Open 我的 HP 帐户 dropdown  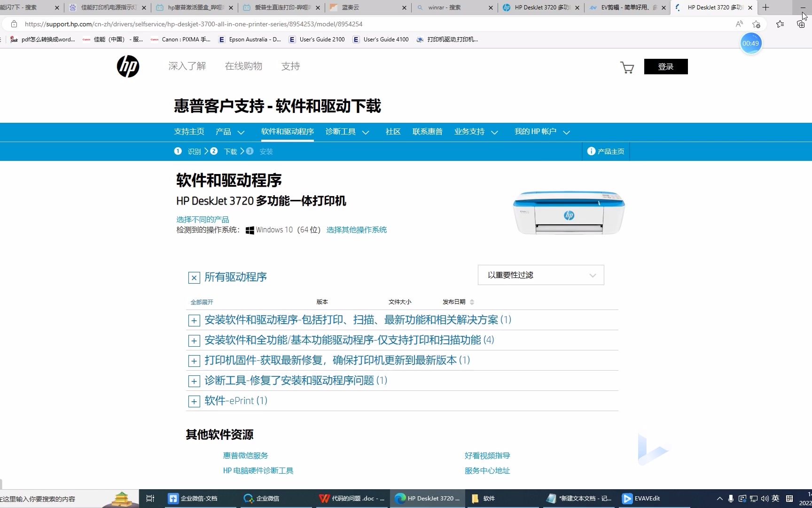(x=542, y=132)
